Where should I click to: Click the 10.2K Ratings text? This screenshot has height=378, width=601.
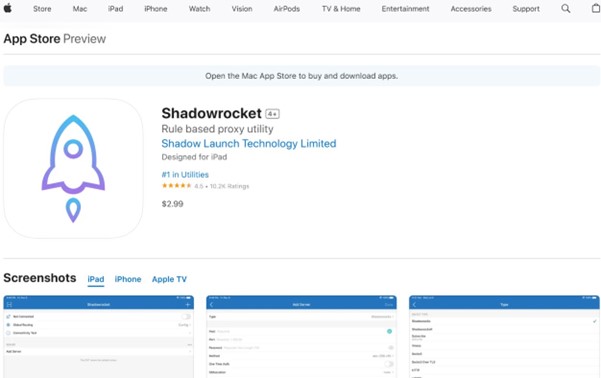[x=230, y=186]
